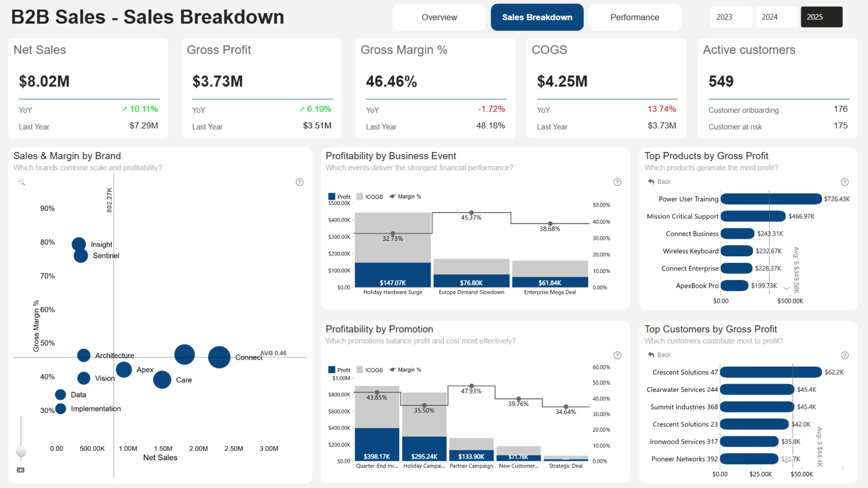This screenshot has height=488, width=868.
Task: Expand more customers with the down chevron
Action: coord(787,461)
